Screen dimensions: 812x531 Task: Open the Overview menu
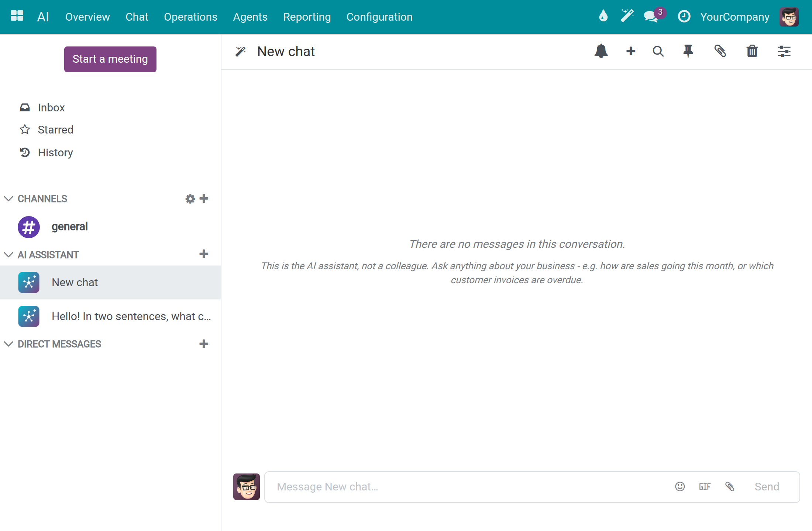click(x=87, y=17)
